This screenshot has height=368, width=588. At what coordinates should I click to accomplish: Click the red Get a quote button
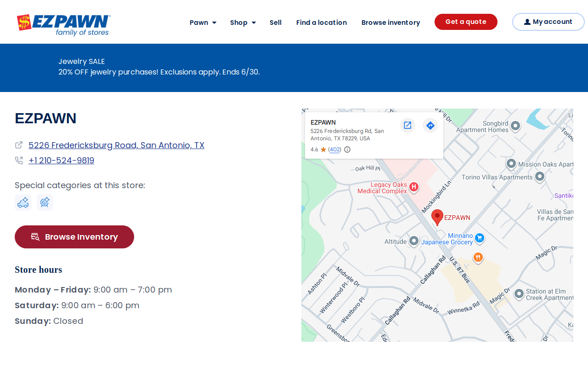466,22
